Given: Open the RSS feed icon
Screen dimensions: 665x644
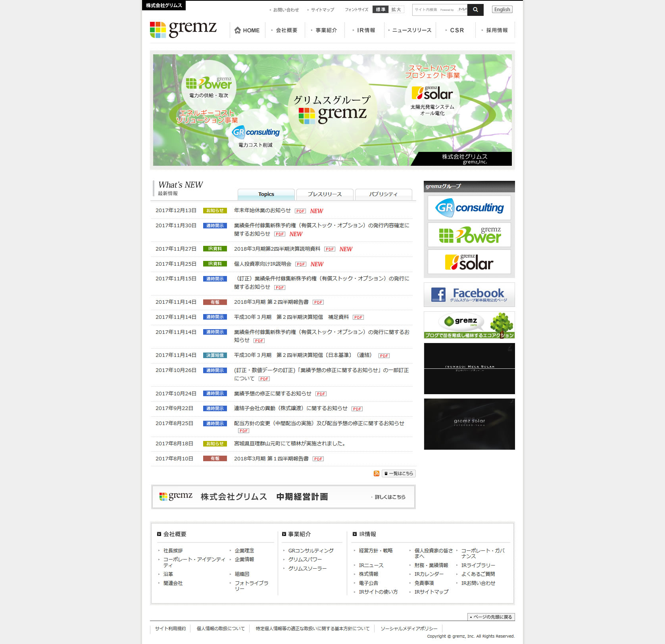Looking at the screenshot, I should point(376,473).
